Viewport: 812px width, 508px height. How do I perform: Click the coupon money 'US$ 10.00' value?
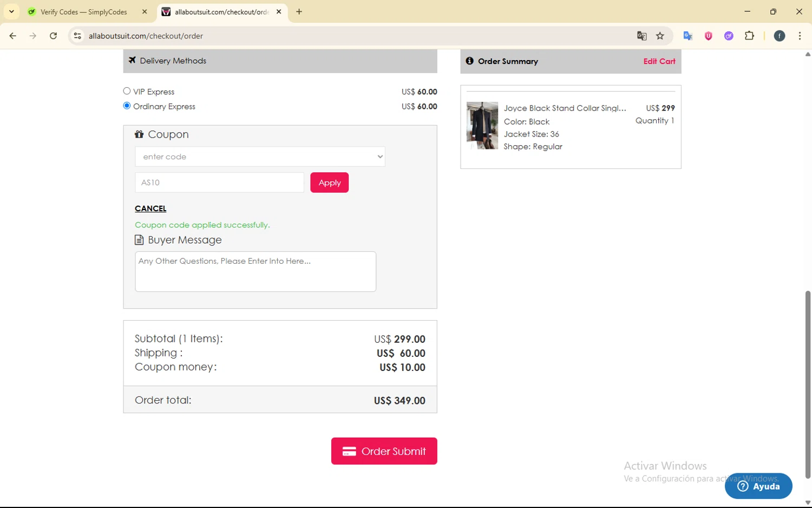(402, 367)
